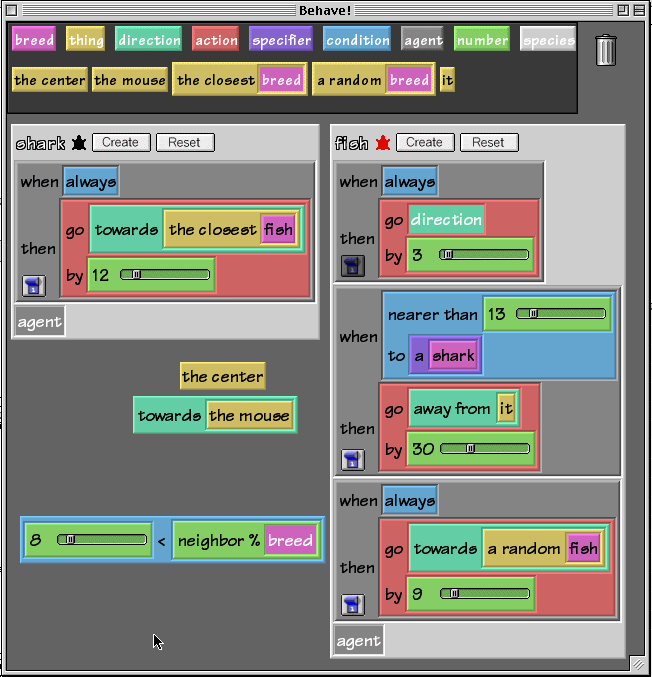The height and width of the screenshot is (677, 652).
Task: Click the 'agent' slot under shark rules
Action: [40, 322]
